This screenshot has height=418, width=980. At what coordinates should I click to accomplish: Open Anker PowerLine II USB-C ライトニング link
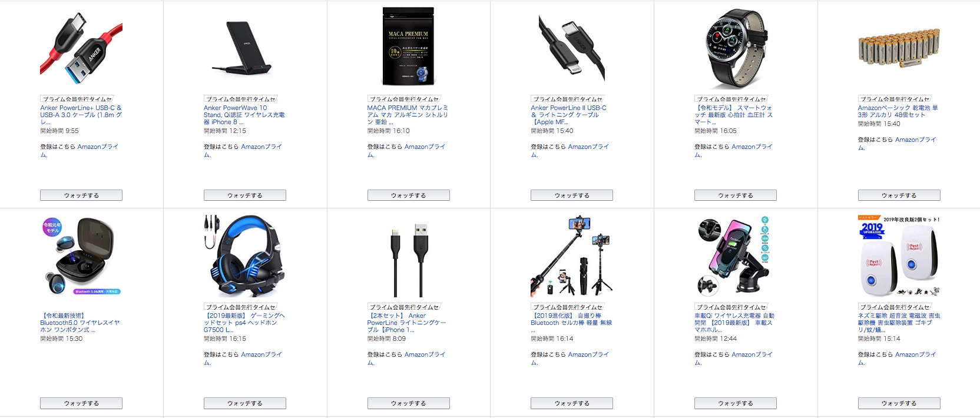point(568,115)
